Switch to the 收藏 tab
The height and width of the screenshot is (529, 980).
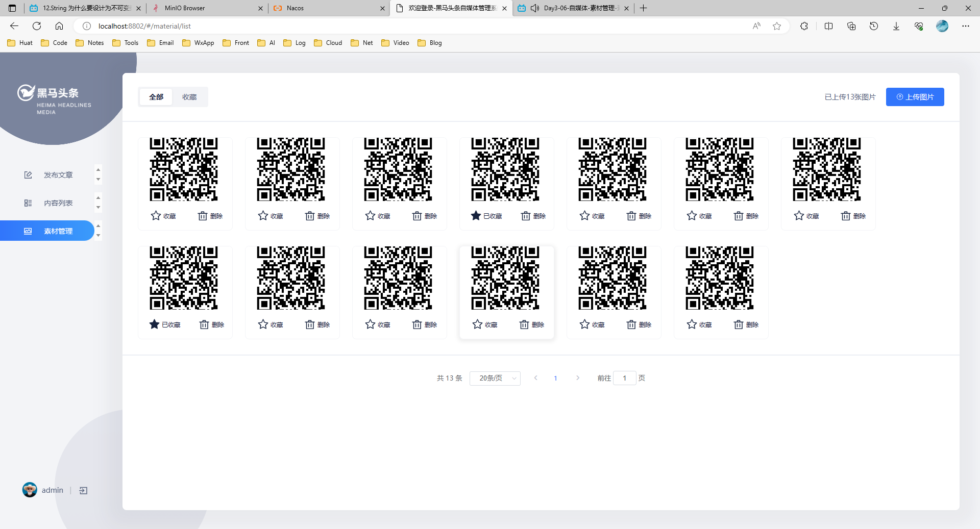click(189, 97)
